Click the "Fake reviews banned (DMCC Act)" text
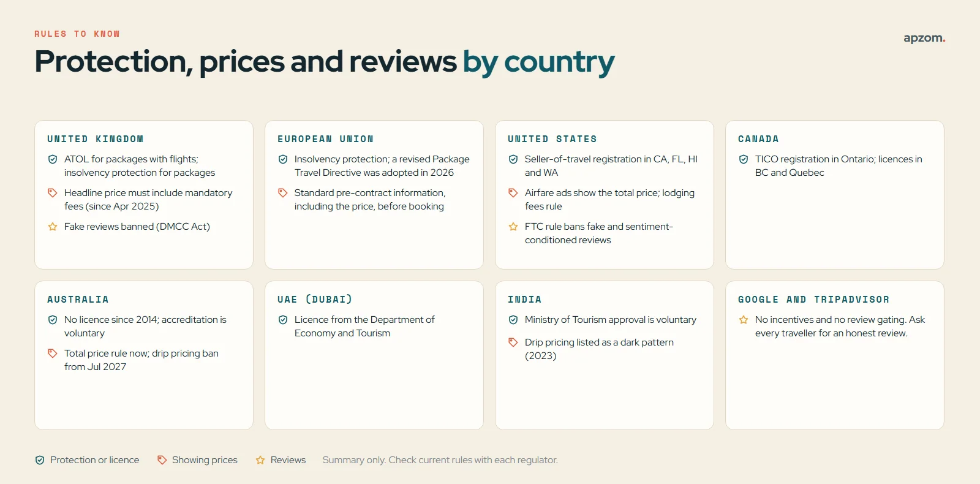 [137, 227]
